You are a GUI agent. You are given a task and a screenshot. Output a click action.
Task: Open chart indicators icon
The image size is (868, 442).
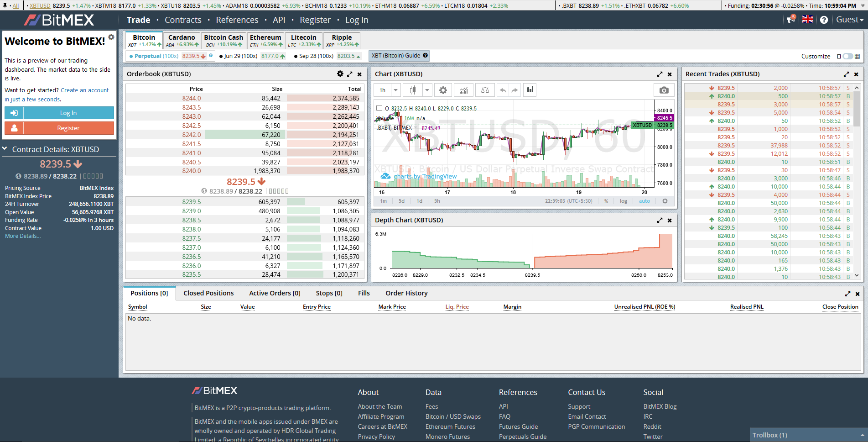(464, 90)
